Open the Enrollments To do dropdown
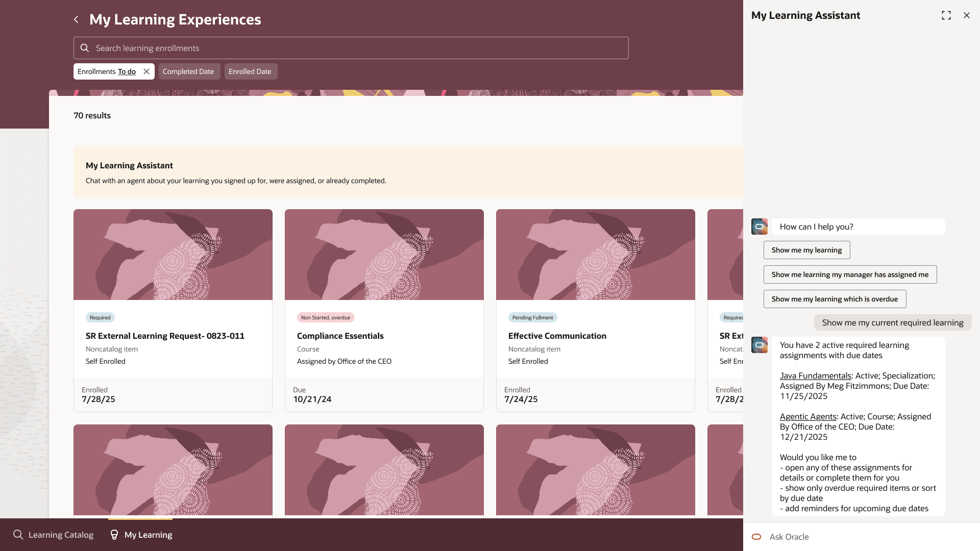The height and width of the screenshot is (551, 980). (127, 71)
